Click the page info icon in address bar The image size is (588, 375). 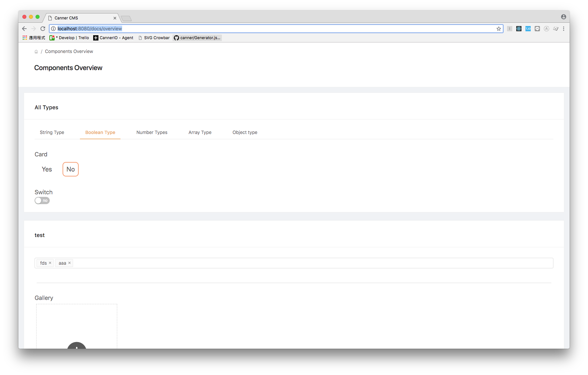pos(53,29)
